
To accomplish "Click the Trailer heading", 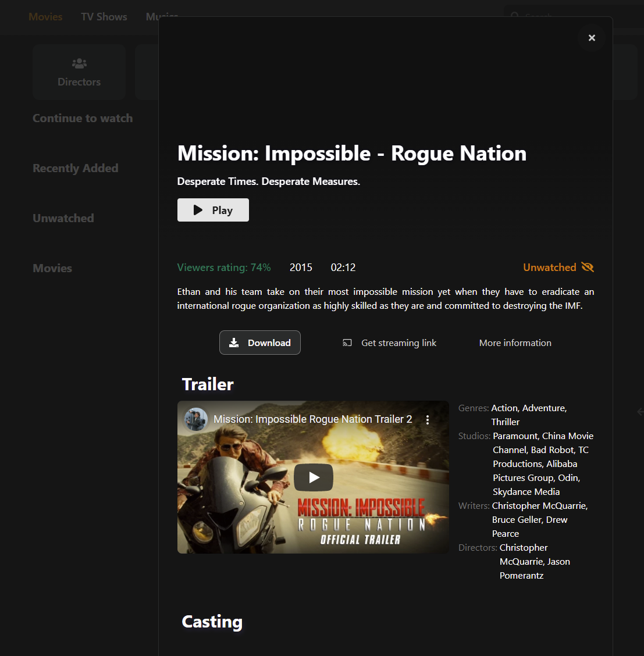I will click(x=208, y=384).
